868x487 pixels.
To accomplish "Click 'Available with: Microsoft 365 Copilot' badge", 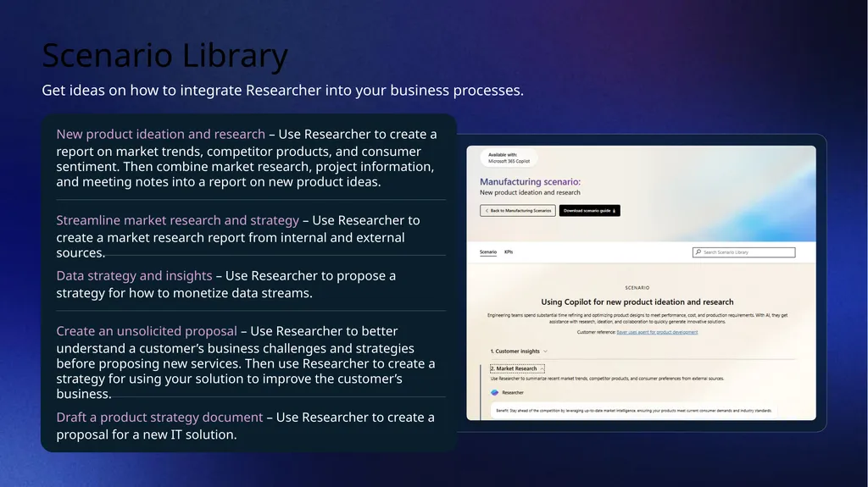I will click(509, 158).
